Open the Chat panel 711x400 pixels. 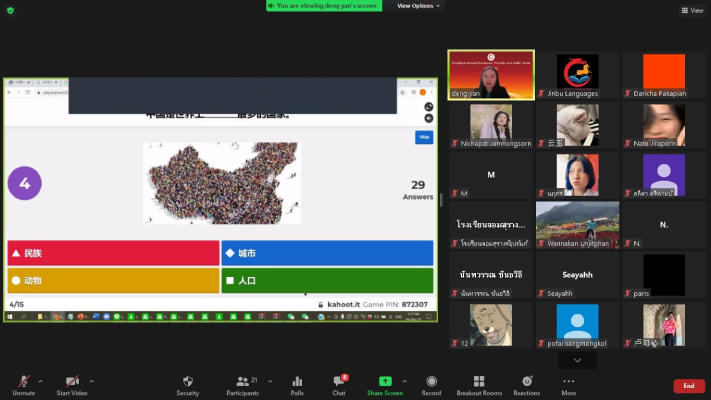tap(339, 384)
